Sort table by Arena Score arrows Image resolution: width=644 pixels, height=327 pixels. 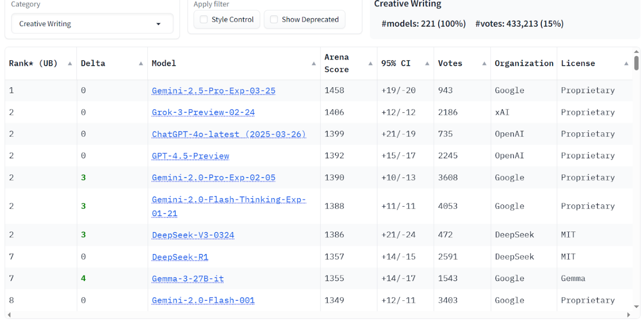(370, 64)
